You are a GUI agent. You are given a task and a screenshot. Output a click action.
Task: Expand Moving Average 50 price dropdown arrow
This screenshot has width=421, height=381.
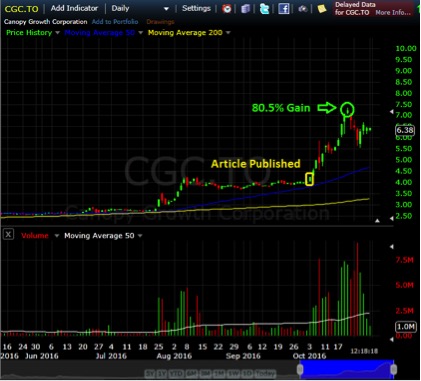(140, 33)
